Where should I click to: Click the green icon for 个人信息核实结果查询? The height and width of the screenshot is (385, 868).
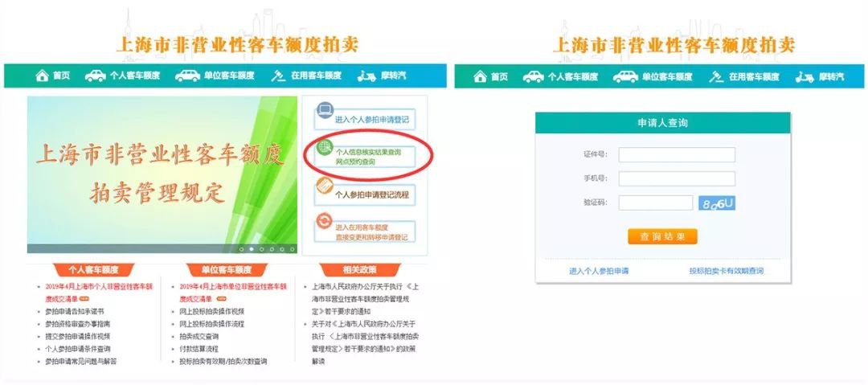[325, 148]
